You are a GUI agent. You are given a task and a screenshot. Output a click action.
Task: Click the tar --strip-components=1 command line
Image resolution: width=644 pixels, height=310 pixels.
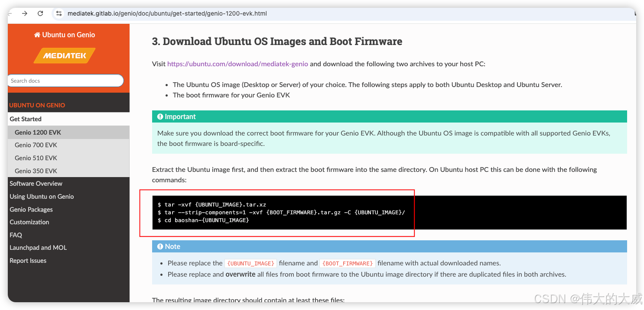(x=281, y=213)
